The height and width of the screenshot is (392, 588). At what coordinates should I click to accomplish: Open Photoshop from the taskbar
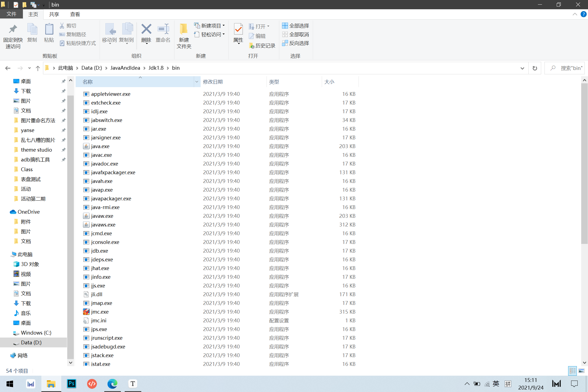pyautogui.click(x=71, y=384)
